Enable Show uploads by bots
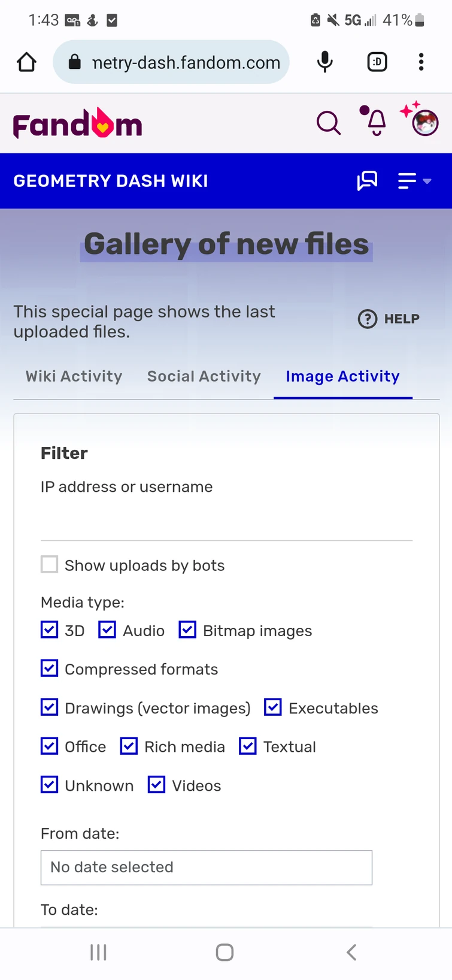This screenshot has width=452, height=980. [49, 564]
